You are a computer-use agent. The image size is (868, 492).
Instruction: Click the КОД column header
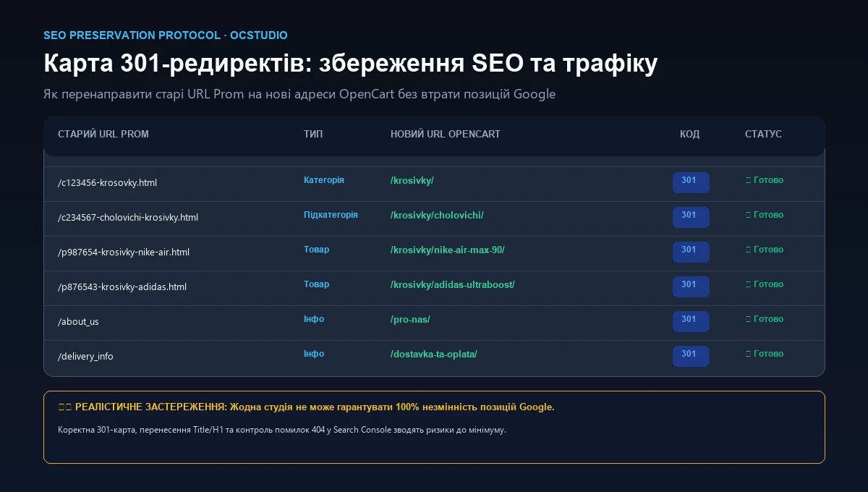point(690,135)
